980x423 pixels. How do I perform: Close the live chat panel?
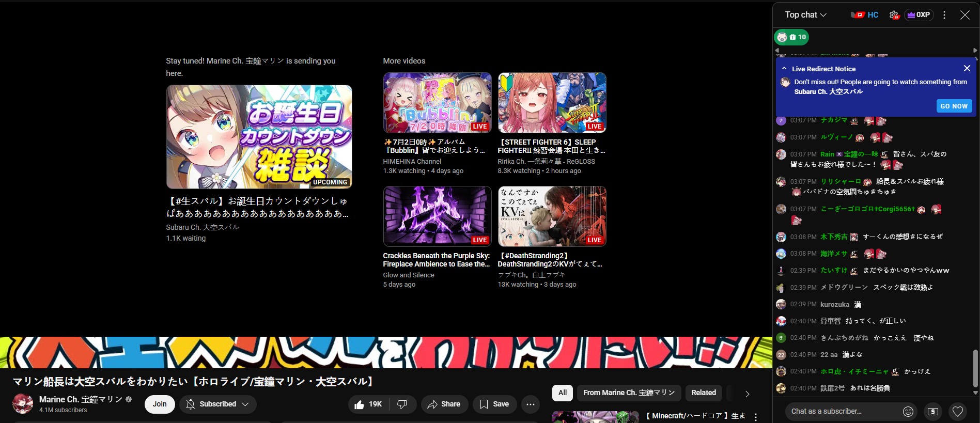[x=965, y=15]
